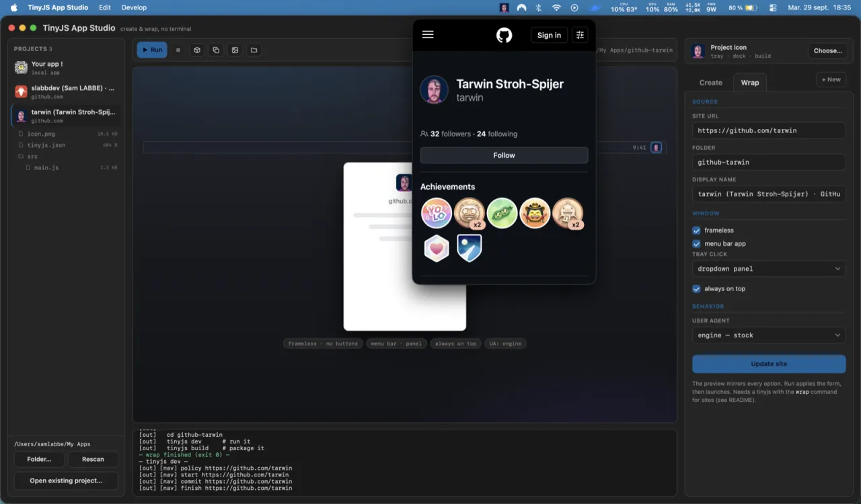Screen dimensions: 861x504
Task: Open the TinyJS App Studio menu bar item
Action: click(x=58, y=7)
